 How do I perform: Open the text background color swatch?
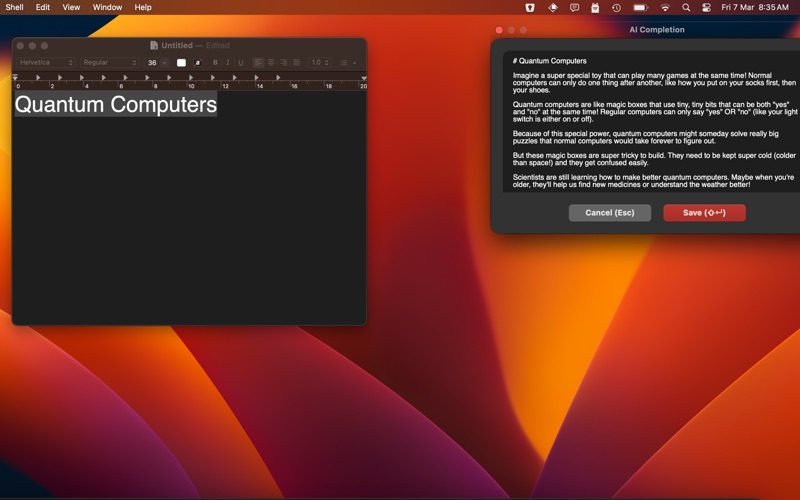(198, 63)
